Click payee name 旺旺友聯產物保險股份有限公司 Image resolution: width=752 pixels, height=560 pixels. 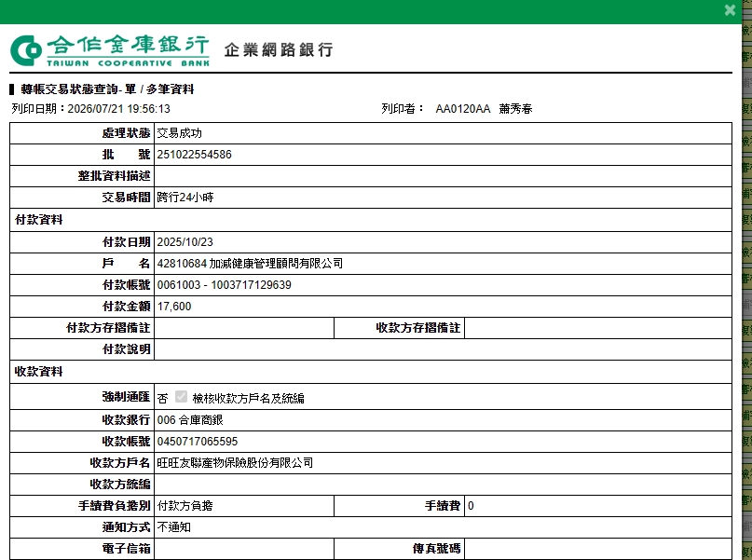pyautogui.click(x=235, y=463)
